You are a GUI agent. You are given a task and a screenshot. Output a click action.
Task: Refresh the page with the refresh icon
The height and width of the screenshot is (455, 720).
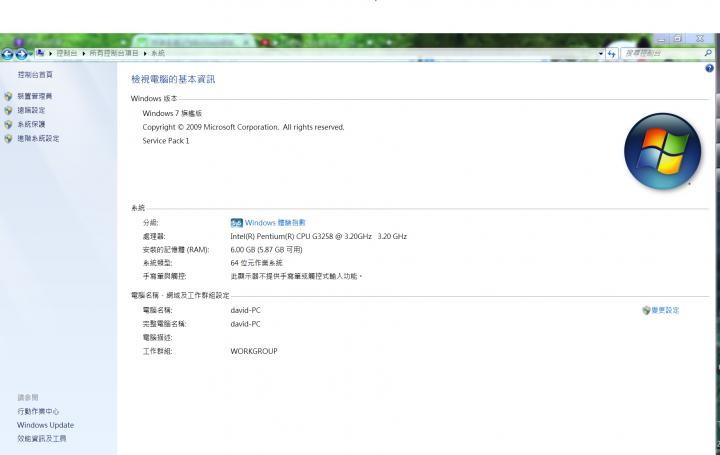pyautogui.click(x=611, y=54)
